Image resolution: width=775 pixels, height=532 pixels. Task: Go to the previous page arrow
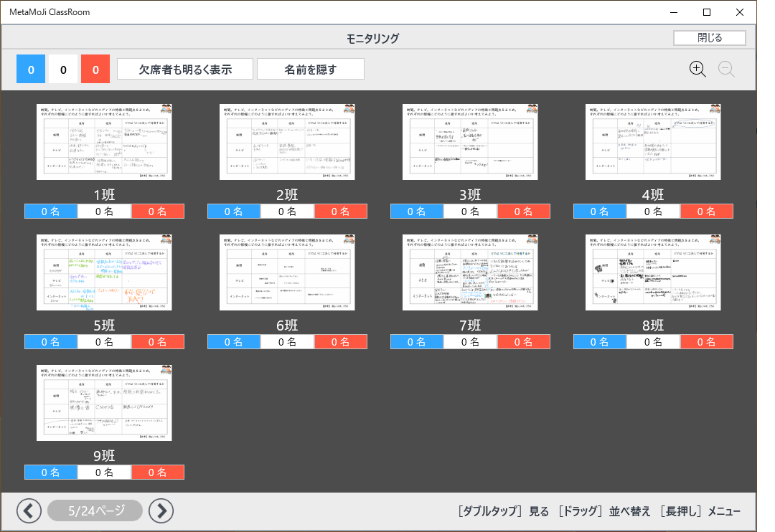click(29, 510)
